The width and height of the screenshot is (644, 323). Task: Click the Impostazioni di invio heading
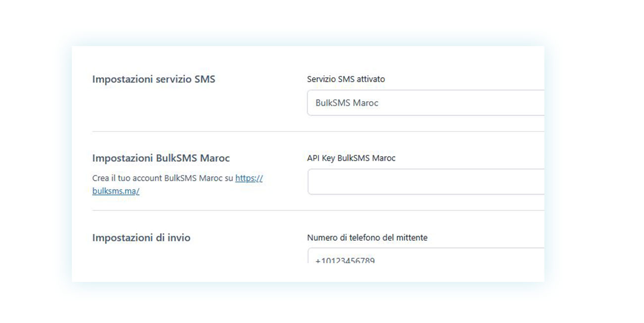point(141,237)
